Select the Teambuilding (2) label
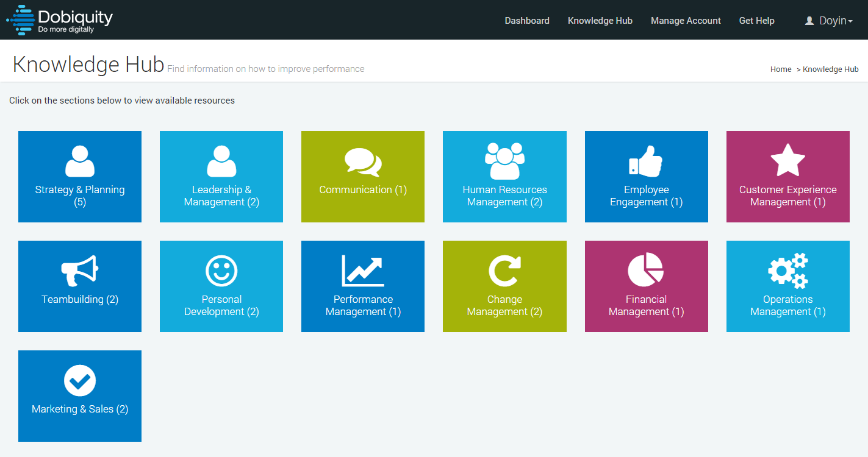 (80, 299)
